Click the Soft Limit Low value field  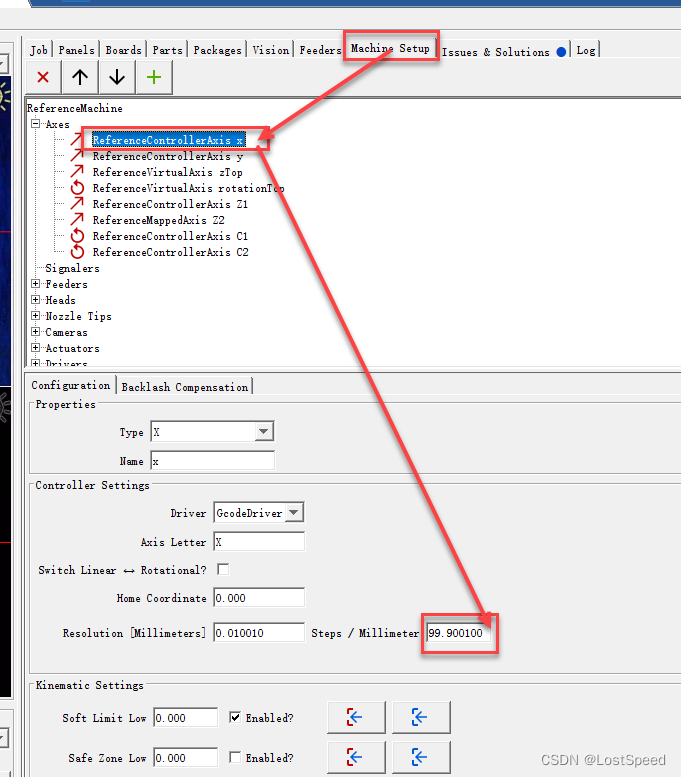[x=185, y=718]
